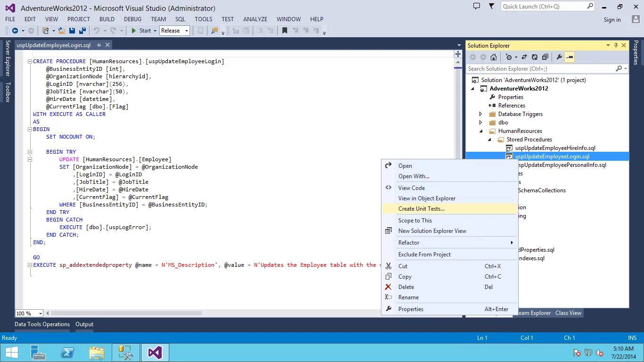Switch to the Class View tab
This screenshot has height=362, width=644.
568,313
